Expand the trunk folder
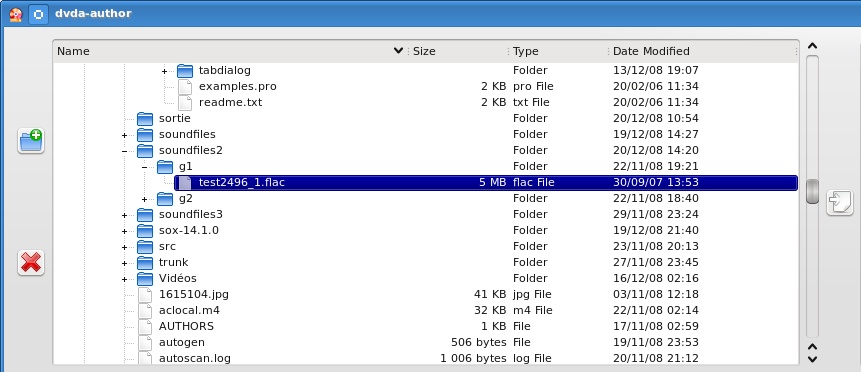Viewport: 861px width, 372px height. coord(125,263)
